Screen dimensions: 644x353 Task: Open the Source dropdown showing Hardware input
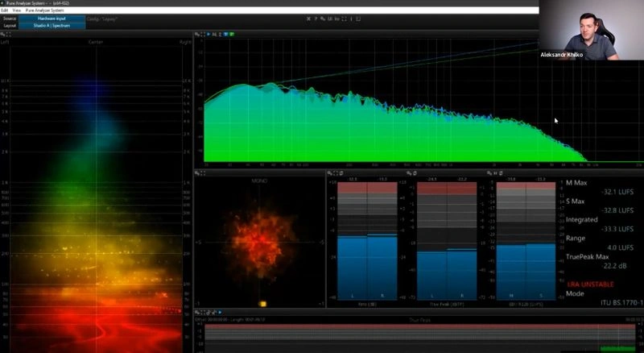pyautogui.click(x=52, y=19)
